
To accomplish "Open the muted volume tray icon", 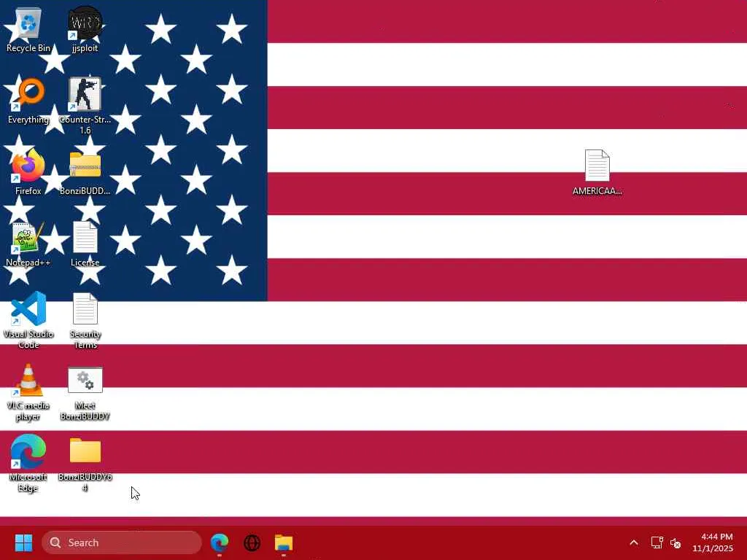I will (x=676, y=542).
